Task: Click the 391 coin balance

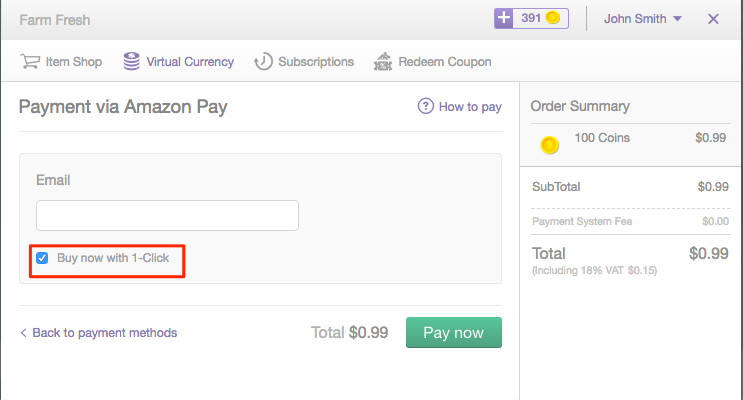Action: coord(531,18)
